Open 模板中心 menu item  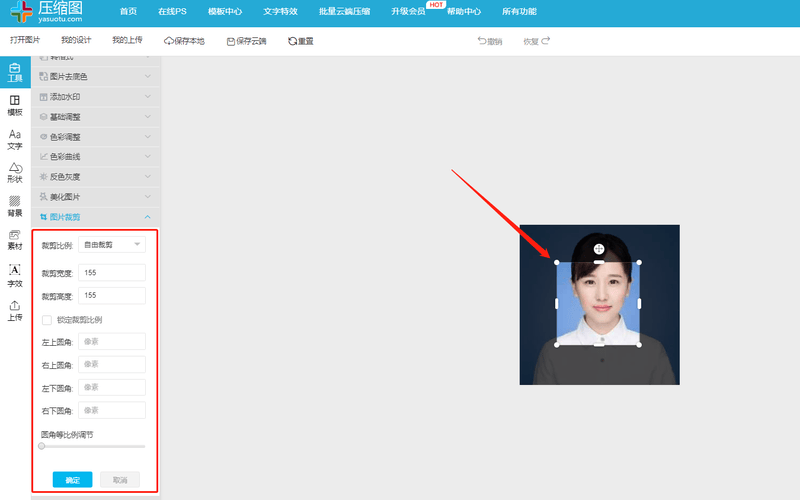(x=225, y=11)
